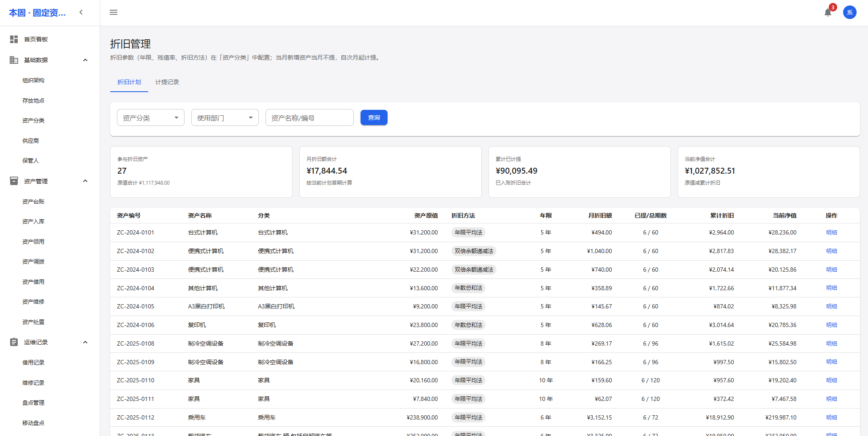This screenshot has width=868, height=436.
Task: Collapse the 运维记录 menu group
Action: [x=85, y=342]
